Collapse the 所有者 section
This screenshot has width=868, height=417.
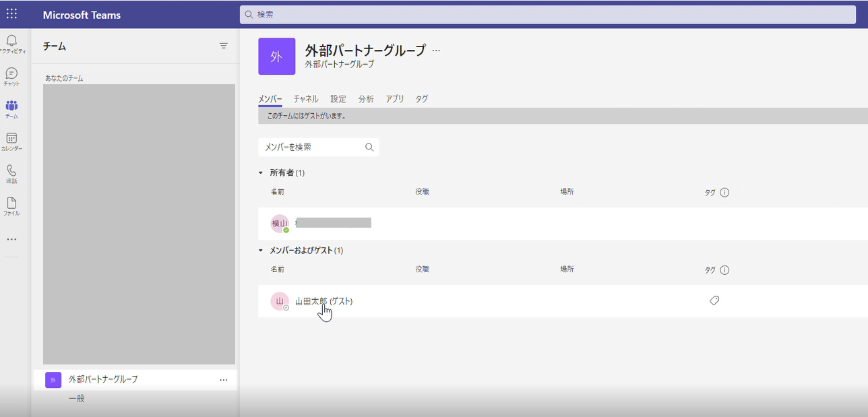pos(261,173)
